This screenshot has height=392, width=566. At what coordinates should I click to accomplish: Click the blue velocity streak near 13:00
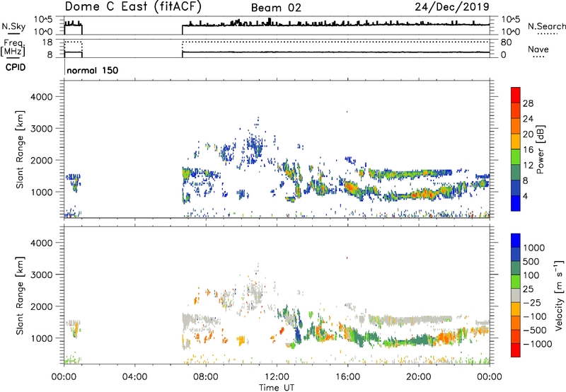click(x=298, y=333)
